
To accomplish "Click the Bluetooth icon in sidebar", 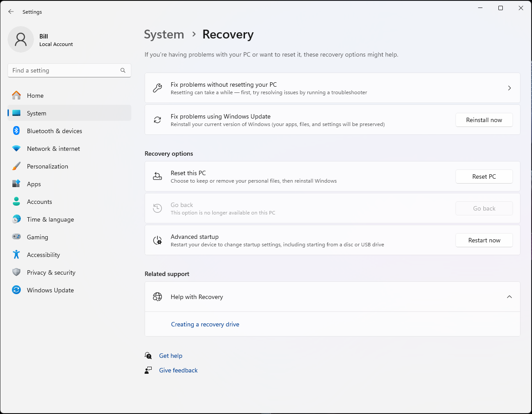I will pyautogui.click(x=16, y=131).
